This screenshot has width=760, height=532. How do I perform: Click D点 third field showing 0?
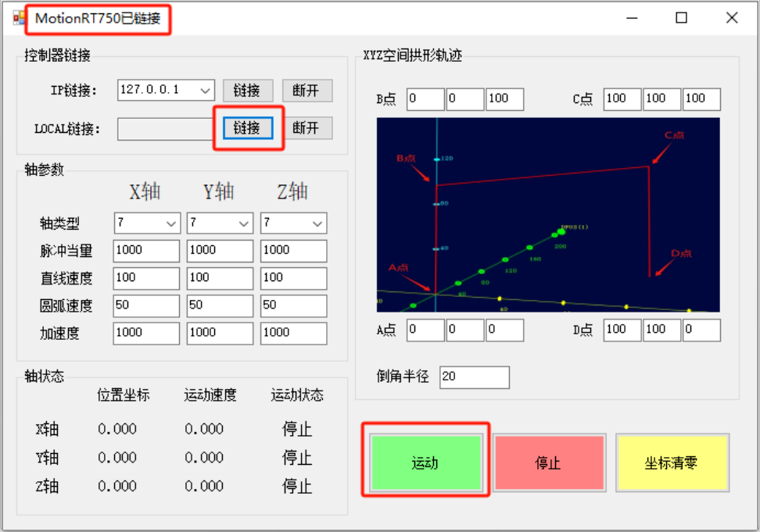pyautogui.click(x=702, y=330)
